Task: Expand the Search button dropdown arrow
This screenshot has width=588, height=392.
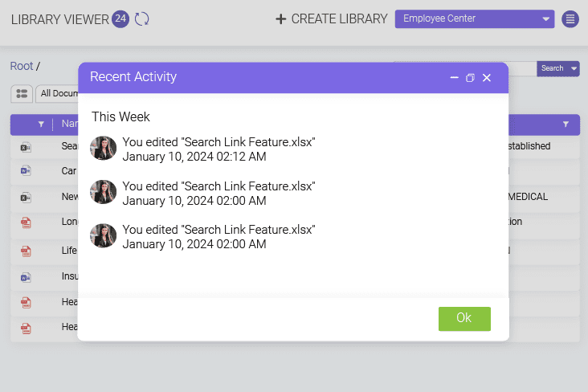Action: point(574,69)
